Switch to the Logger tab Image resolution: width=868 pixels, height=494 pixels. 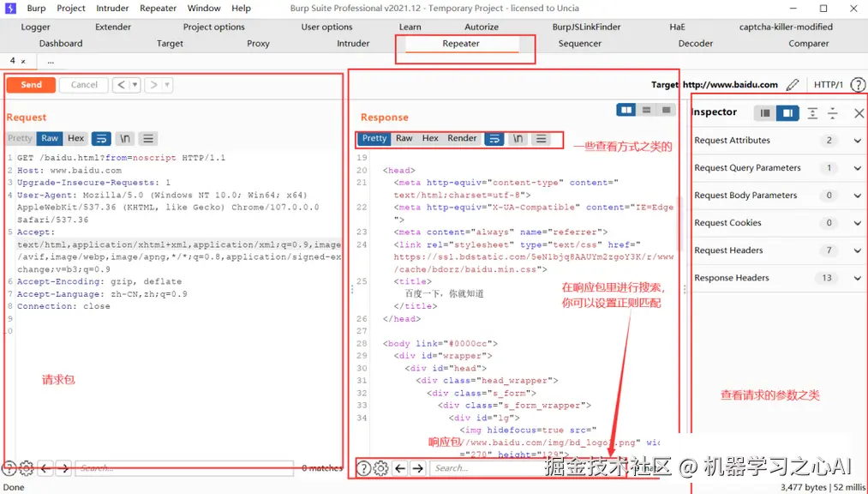(x=35, y=27)
